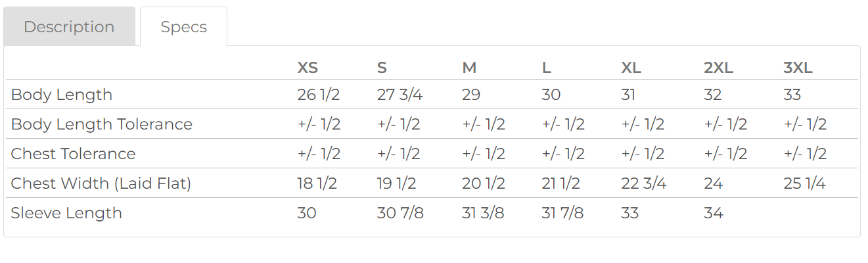Viewport: 868px width, 263px height.
Task: Click the Body Length Tolerance row label
Action: 102,124
